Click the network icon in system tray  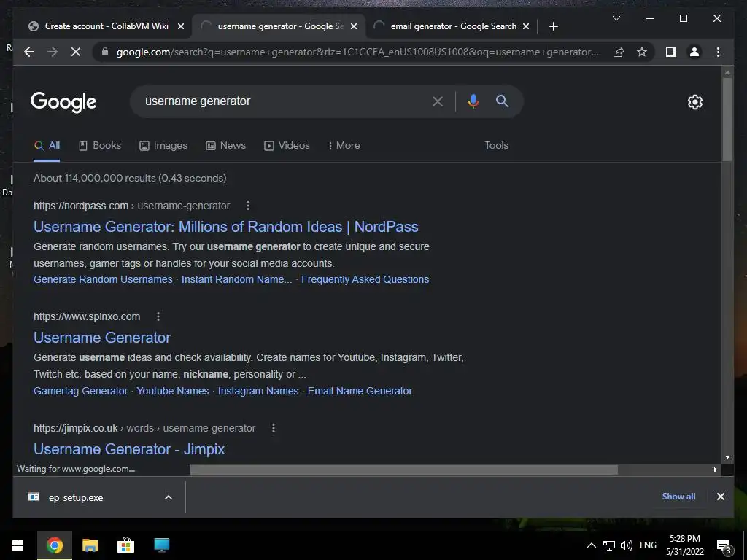tap(609, 545)
